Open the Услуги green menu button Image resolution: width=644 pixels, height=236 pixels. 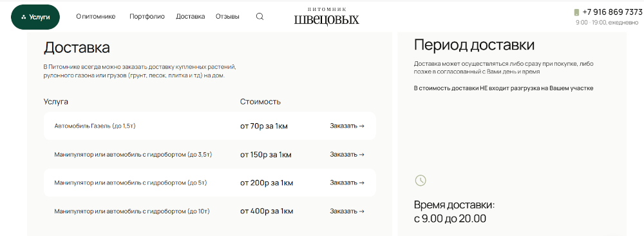[x=35, y=17]
